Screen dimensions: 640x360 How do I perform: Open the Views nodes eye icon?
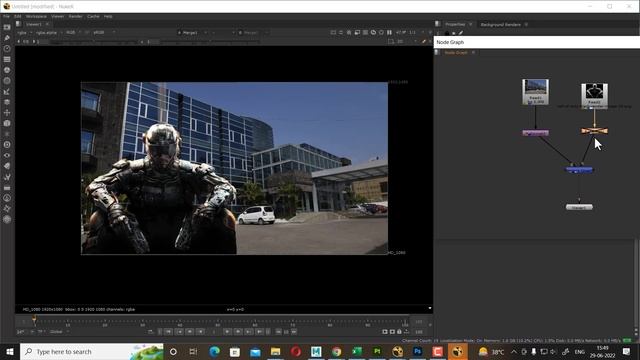click(x=7, y=155)
